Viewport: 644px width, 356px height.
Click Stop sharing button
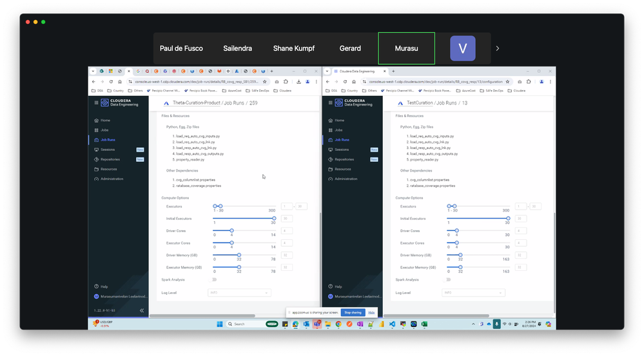[353, 312]
